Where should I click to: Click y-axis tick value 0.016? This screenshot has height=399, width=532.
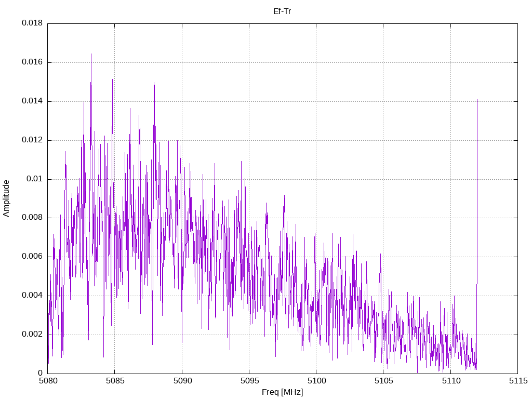pyautogui.click(x=32, y=62)
